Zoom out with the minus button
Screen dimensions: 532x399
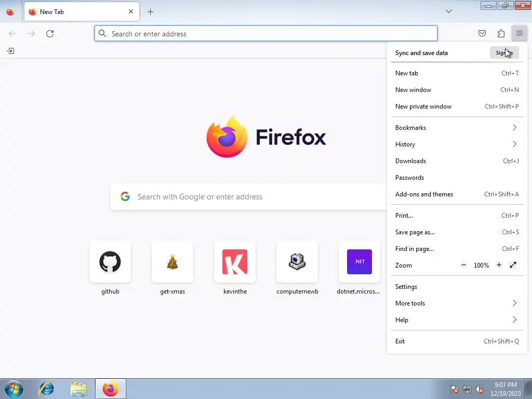coord(463,265)
